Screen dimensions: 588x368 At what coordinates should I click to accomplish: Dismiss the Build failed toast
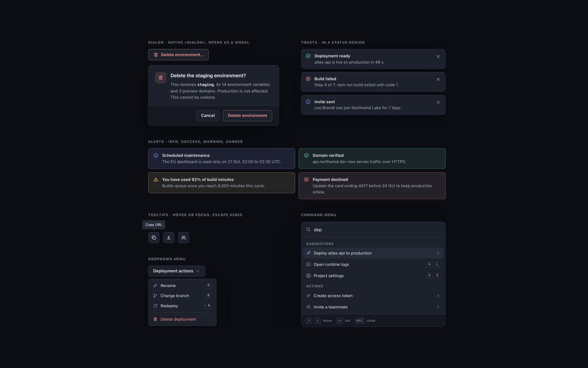[x=438, y=79]
